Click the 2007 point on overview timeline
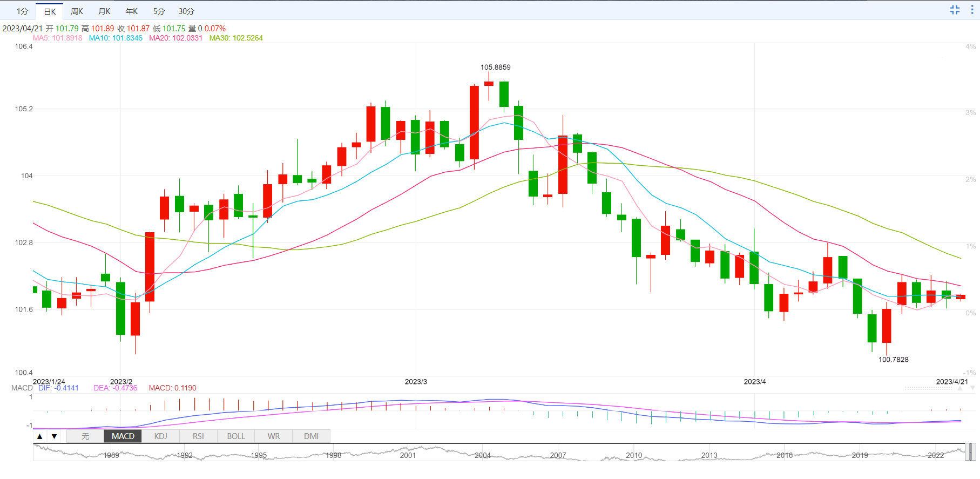980x479 pixels. [558, 455]
